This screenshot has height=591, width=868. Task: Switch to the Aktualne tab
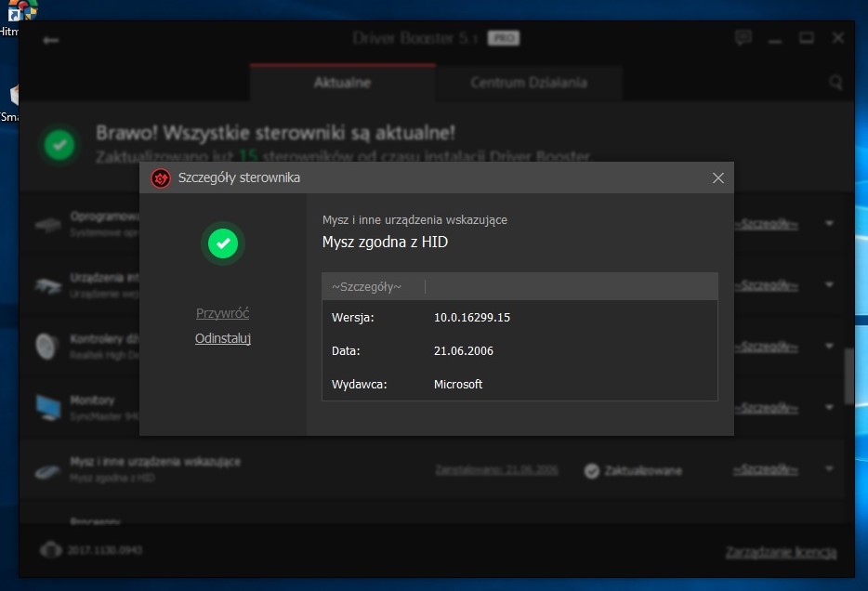pyautogui.click(x=342, y=83)
